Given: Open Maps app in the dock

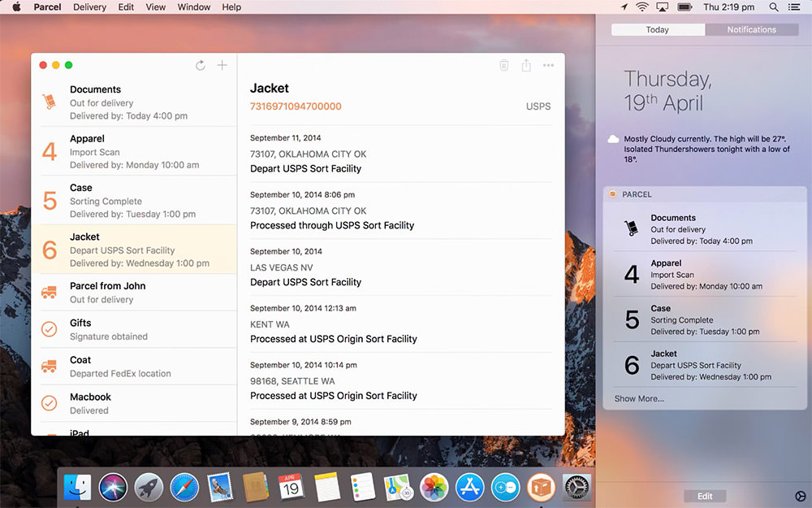Looking at the screenshot, I should pos(398,488).
